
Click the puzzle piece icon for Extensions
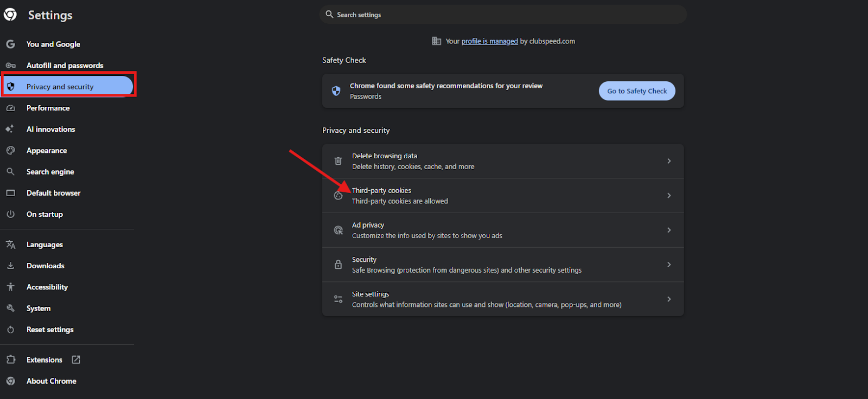(x=10, y=359)
